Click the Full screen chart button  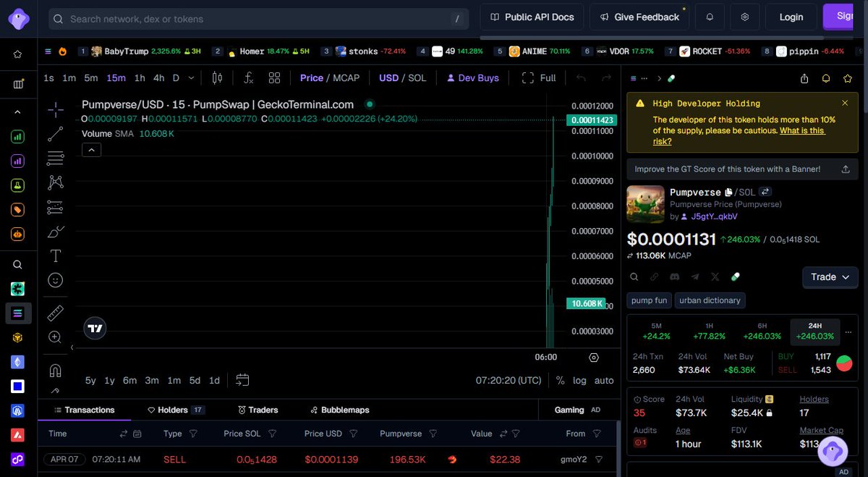539,77
